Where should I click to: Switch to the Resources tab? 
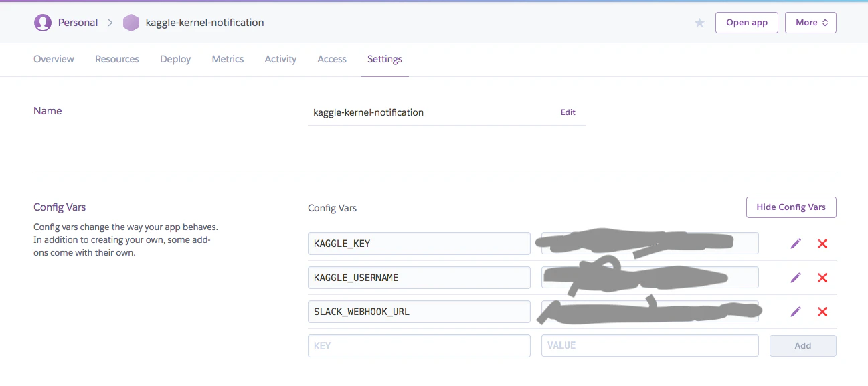pos(117,59)
